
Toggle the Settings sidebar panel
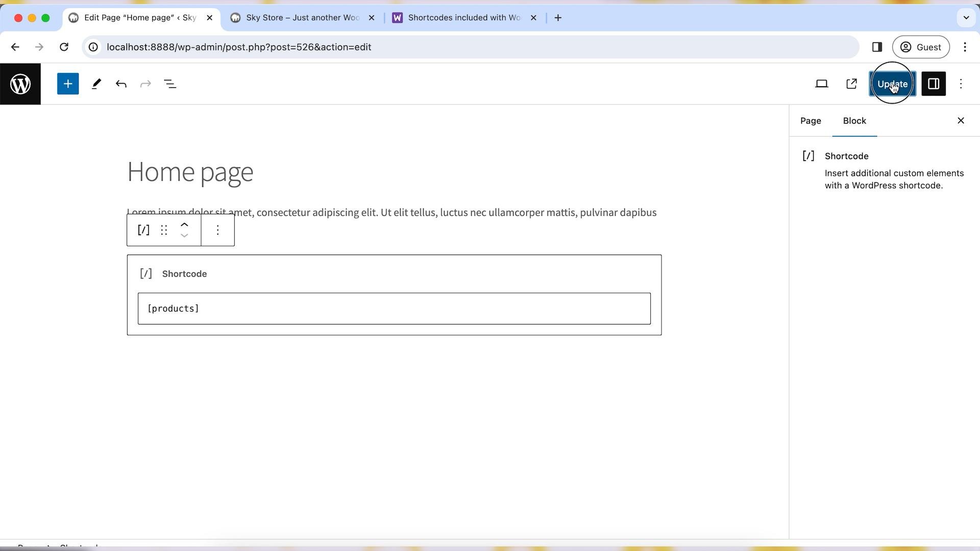pos(933,84)
